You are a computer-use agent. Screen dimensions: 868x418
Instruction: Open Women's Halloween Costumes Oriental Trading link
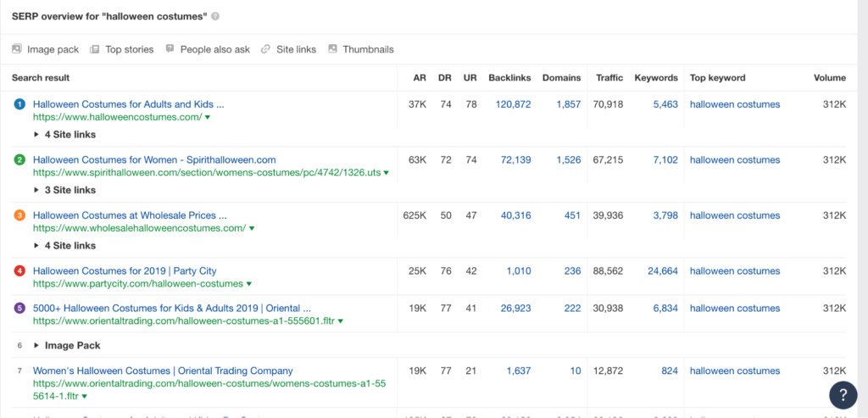[163, 371]
